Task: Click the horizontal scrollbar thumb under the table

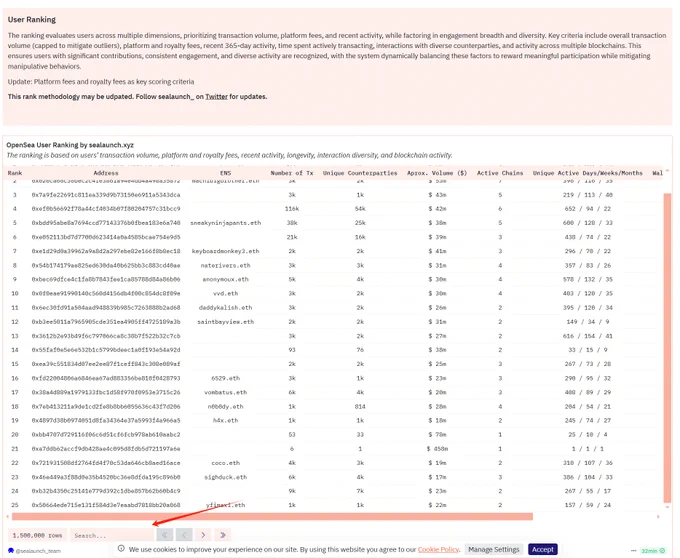Action: click(x=272, y=516)
